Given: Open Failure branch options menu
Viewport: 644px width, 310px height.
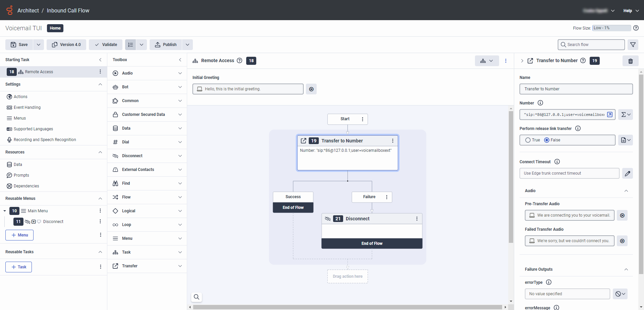Looking at the screenshot, I should pos(387,197).
